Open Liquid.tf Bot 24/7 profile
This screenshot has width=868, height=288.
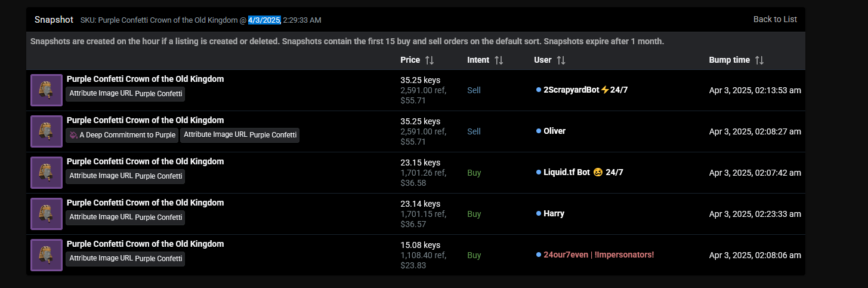click(583, 172)
